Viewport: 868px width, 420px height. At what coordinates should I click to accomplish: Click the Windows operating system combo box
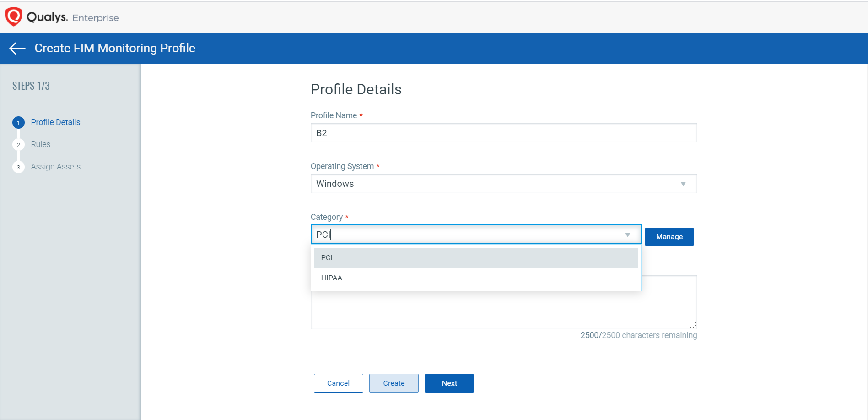(494, 184)
